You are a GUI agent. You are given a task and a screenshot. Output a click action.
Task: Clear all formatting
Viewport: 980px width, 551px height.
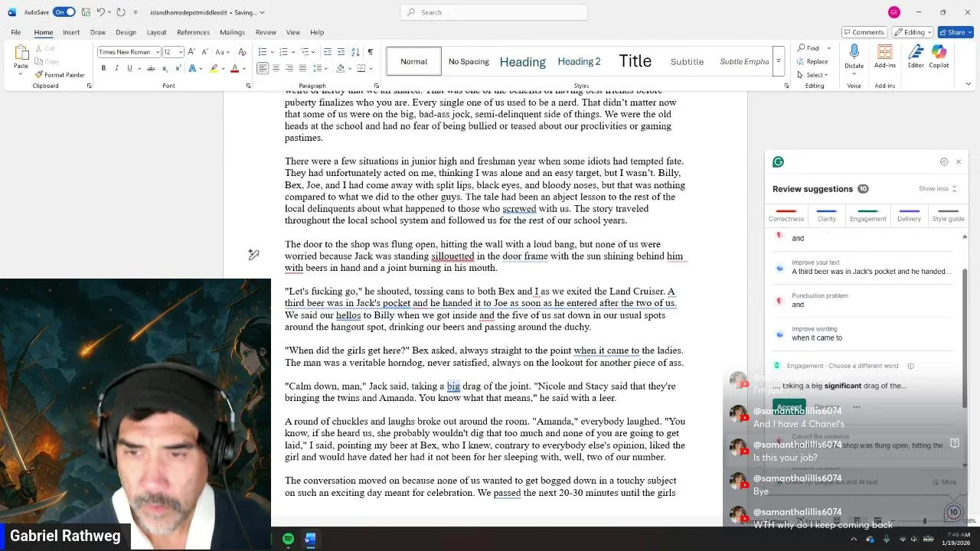243,52
